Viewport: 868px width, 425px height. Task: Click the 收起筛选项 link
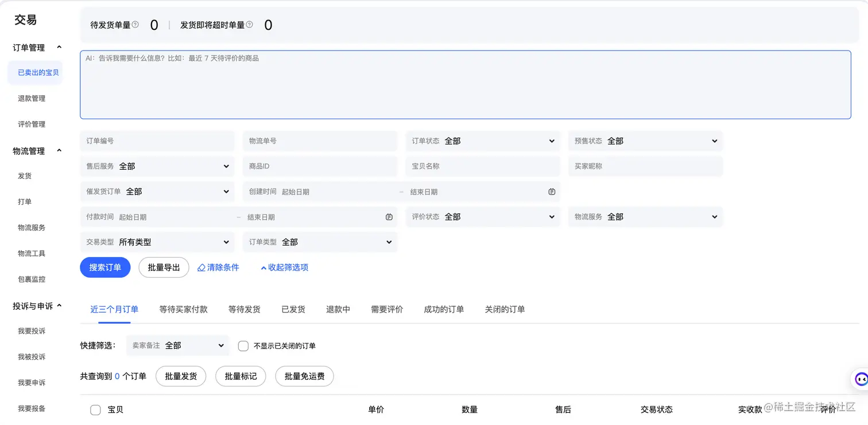point(284,267)
